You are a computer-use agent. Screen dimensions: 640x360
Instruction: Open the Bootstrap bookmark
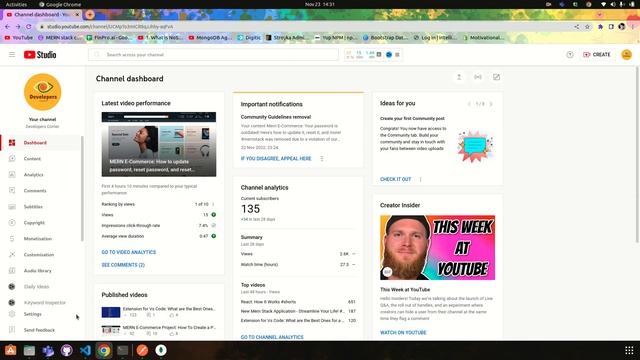point(384,38)
